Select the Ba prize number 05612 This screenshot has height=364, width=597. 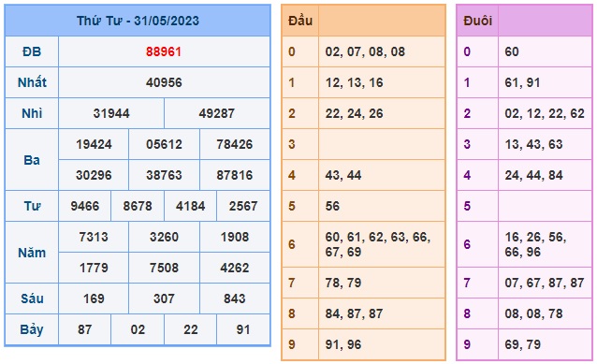[x=164, y=144]
